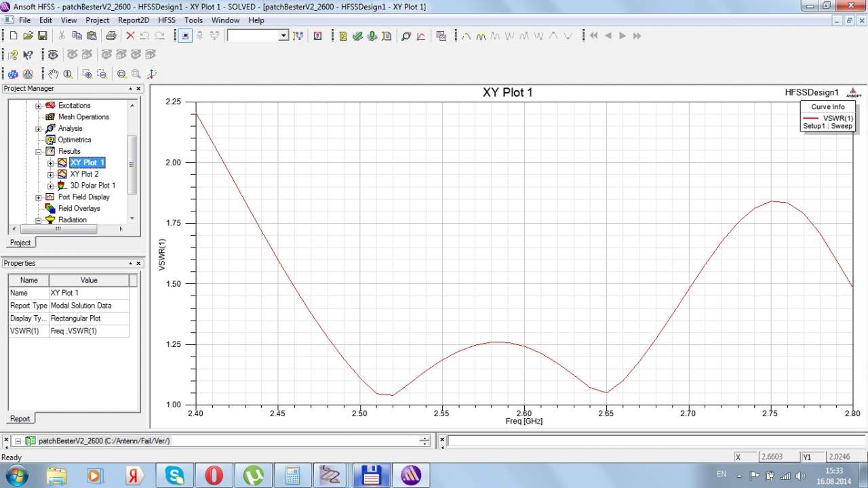This screenshot has width=868, height=488.
Task: Open the toolbar combo box dropdown
Action: click(x=283, y=36)
